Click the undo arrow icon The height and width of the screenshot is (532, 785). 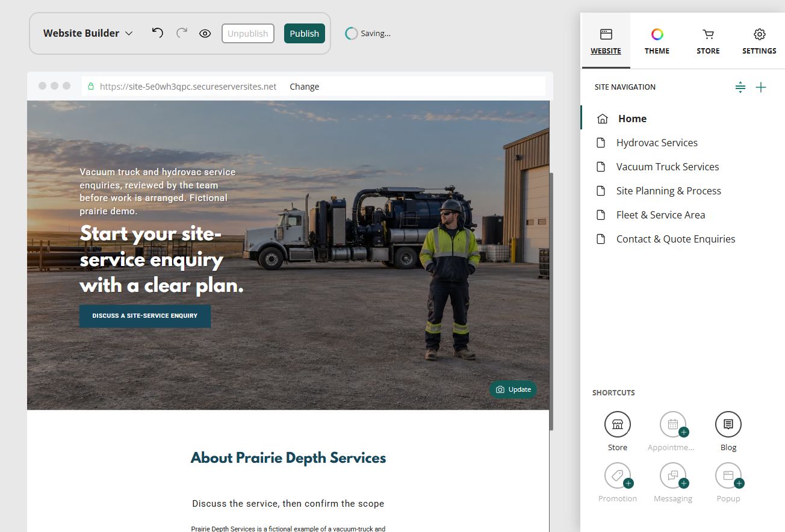tap(158, 33)
